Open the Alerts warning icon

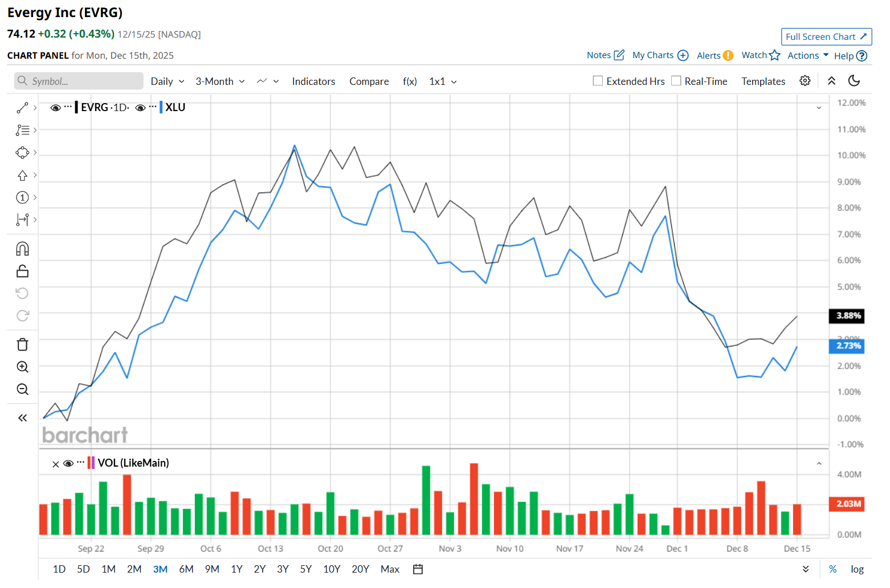point(728,55)
